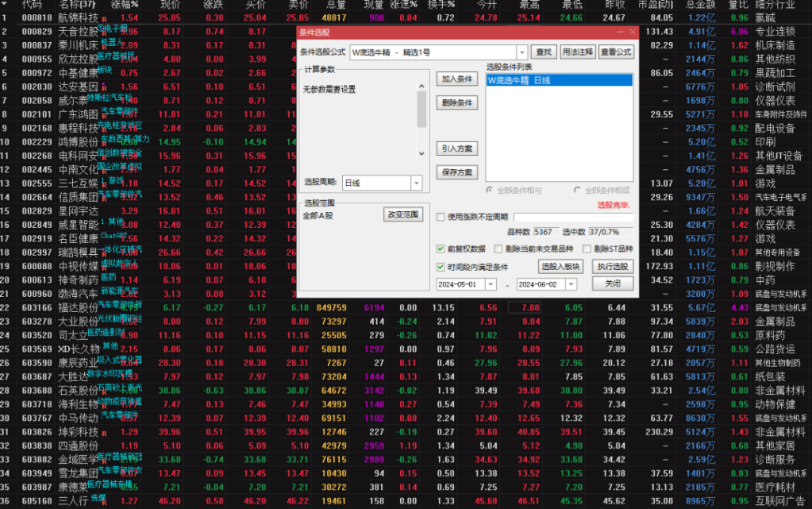Click the 最高 column header

tap(529, 5)
